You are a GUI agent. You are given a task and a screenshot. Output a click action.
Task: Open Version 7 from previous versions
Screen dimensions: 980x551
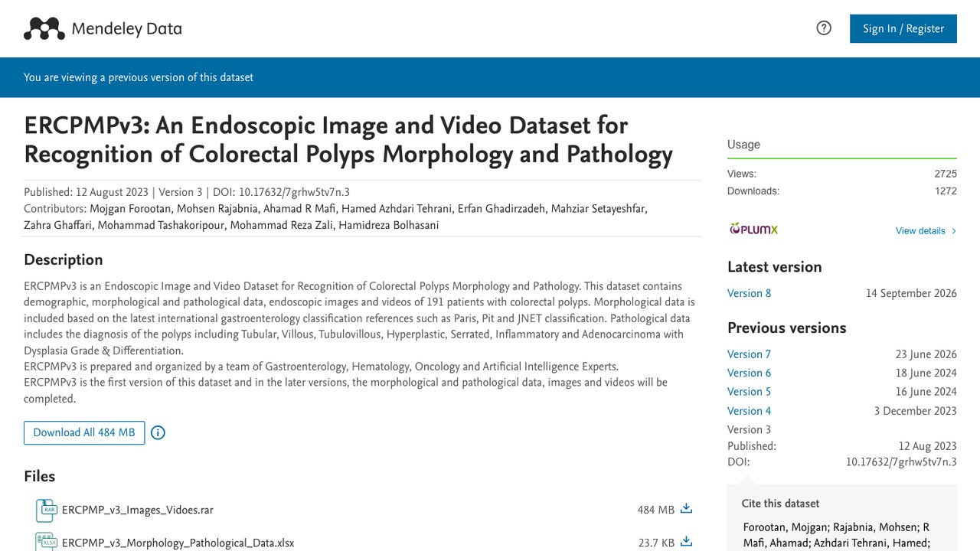tap(750, 354)
